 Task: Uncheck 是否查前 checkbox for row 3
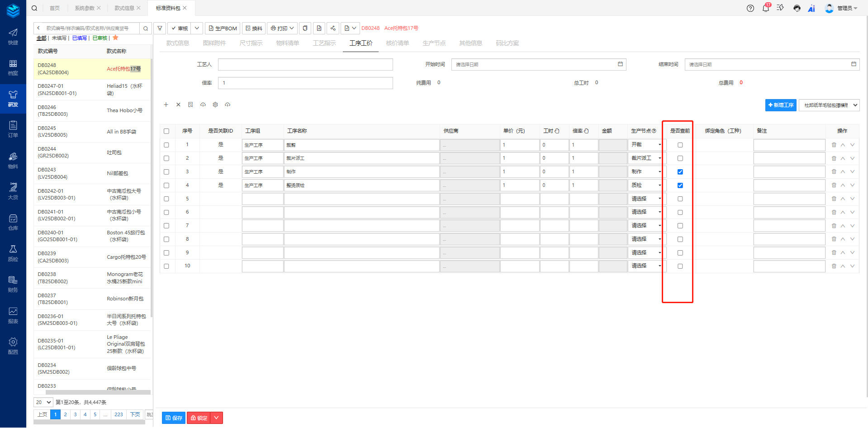pyautogui.click(x=680, y=172)
